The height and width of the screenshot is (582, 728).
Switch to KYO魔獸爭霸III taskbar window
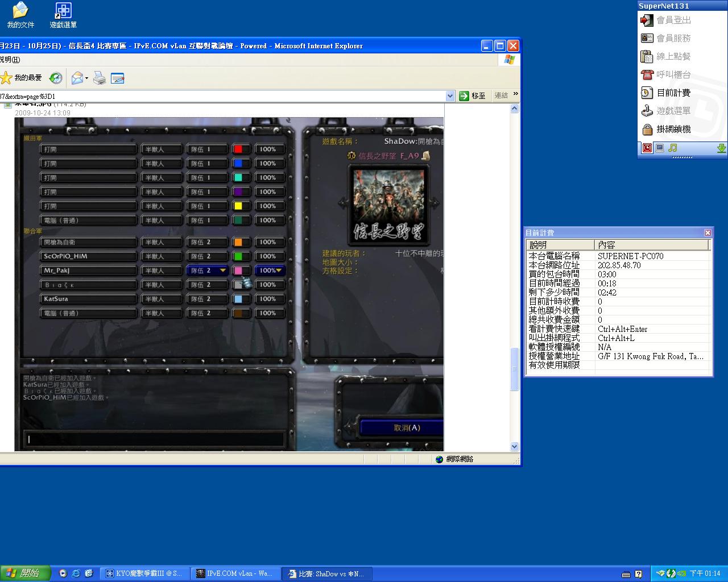click(144, 573)
